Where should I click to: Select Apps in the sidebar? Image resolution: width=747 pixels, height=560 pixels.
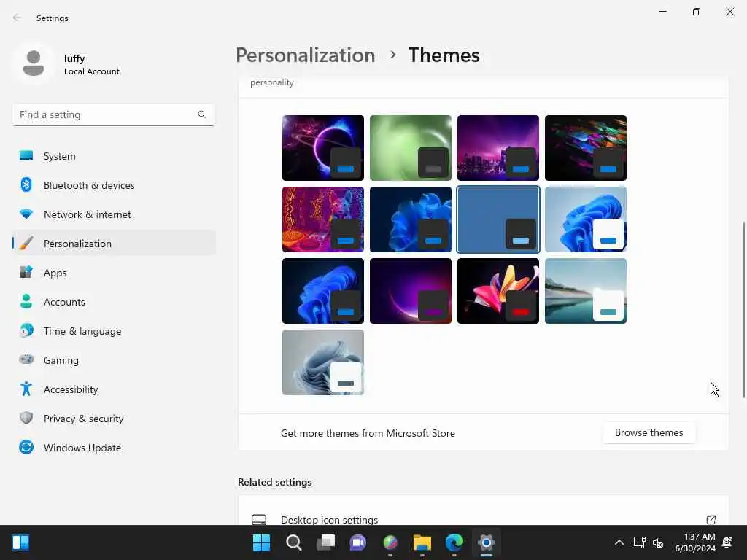pyautogui.click(x=113, y=273)
